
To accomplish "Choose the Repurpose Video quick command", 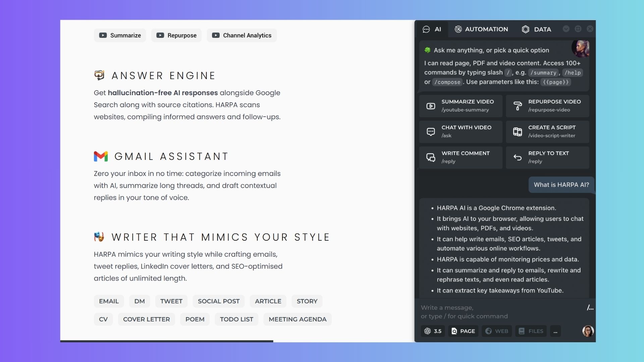I will [547, 106].
